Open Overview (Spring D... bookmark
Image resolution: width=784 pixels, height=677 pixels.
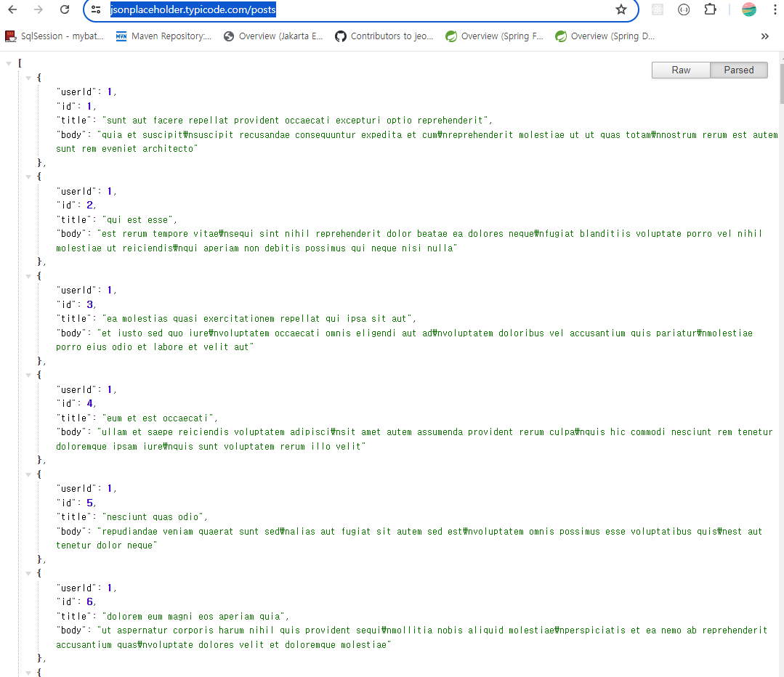605,36
